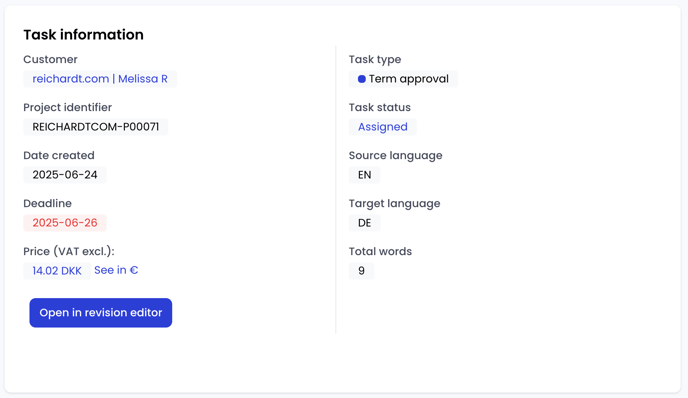The height and width of the screenshot is (398, 688).
Task: Click the Task type field label
Action: pos(375,59)
